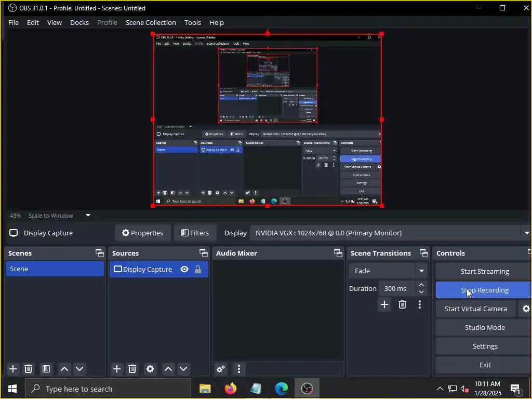Add a scene transition with plus icon

pos(384,304)
